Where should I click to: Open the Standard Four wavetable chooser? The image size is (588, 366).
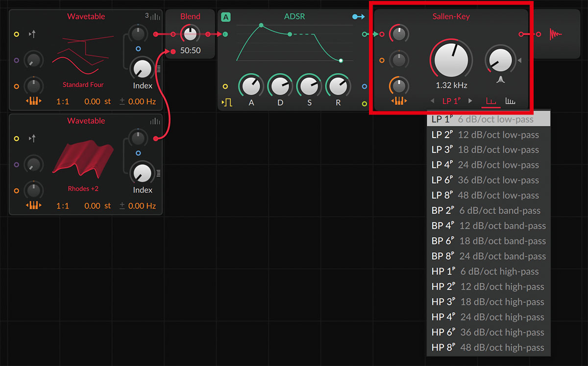click(x=83, y=85)
